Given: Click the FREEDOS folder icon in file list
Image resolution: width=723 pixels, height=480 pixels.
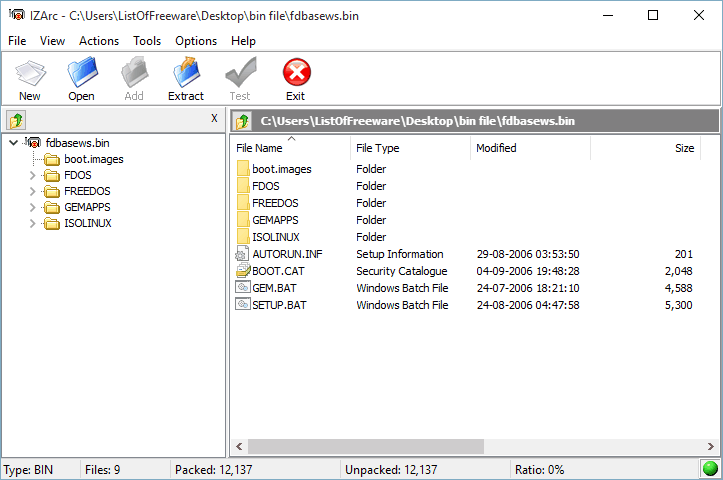Looking at the screenshot, I should coord(243,203).
